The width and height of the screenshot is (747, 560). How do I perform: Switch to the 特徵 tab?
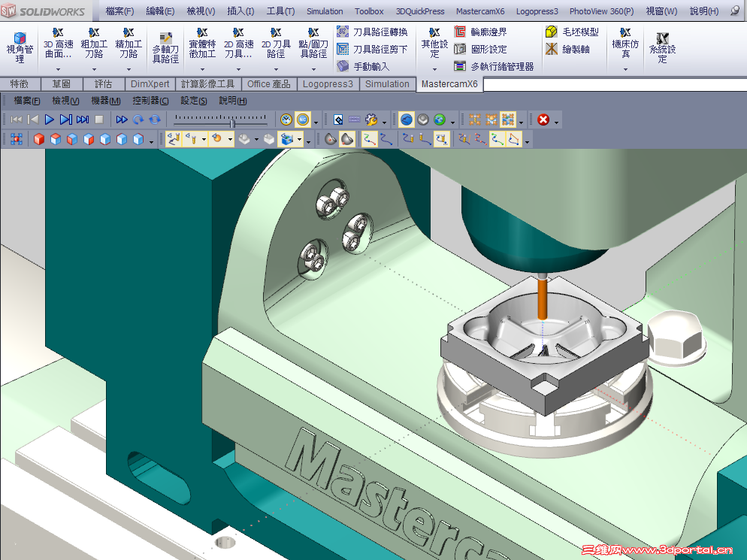coord(20,84)
